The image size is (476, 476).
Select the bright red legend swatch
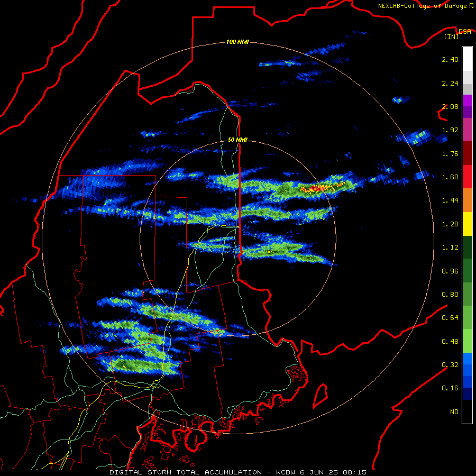(467, 177)
